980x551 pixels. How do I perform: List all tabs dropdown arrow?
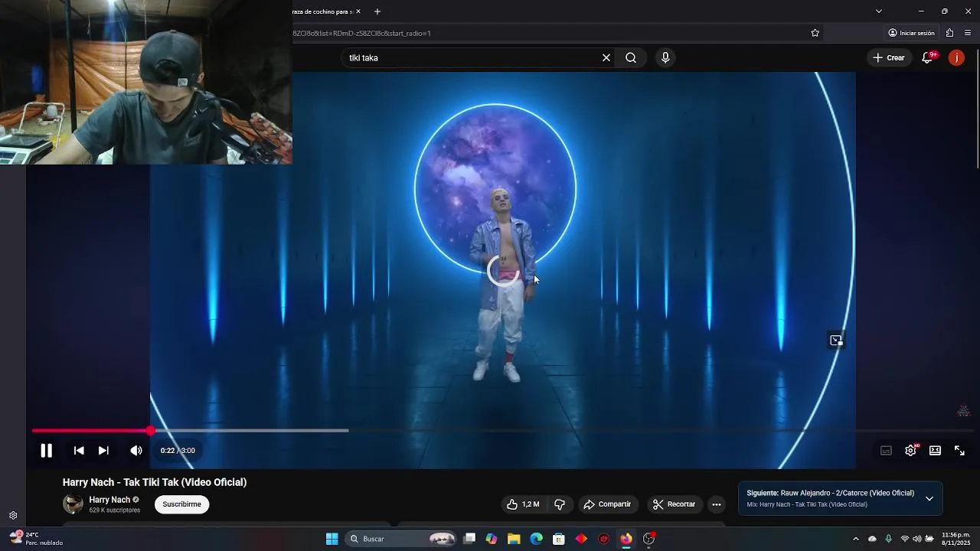click(x=878, y=11)
